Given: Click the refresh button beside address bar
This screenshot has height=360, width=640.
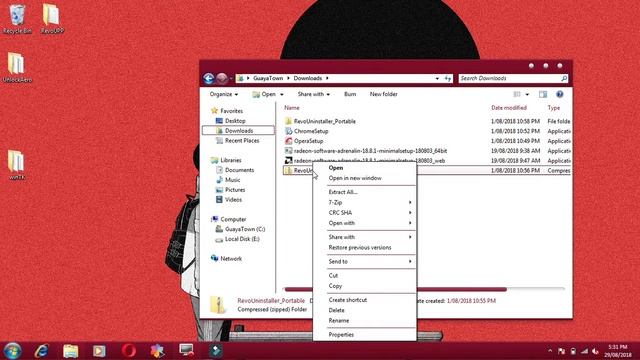Looking at the screenshot, I should point(448,78).
